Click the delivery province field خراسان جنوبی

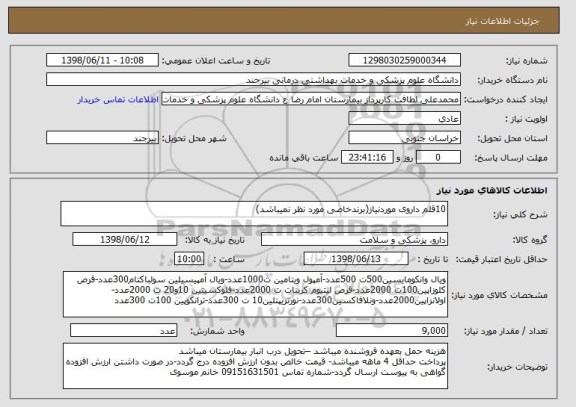pos(404,138)
